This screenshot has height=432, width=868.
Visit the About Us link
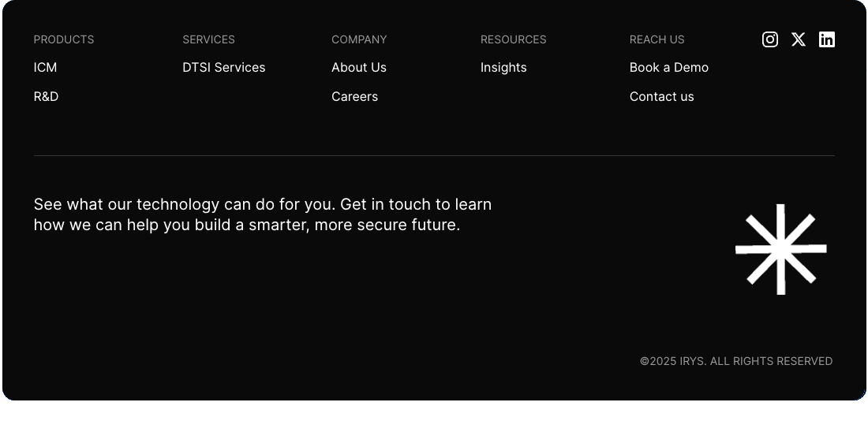point(358,68)
